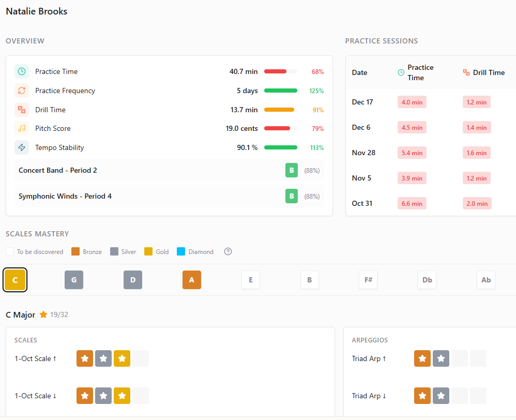The height and width of the screenshot is (420, 516).
Task: Click the 19/32 star score for C Major
Action: 54,314
